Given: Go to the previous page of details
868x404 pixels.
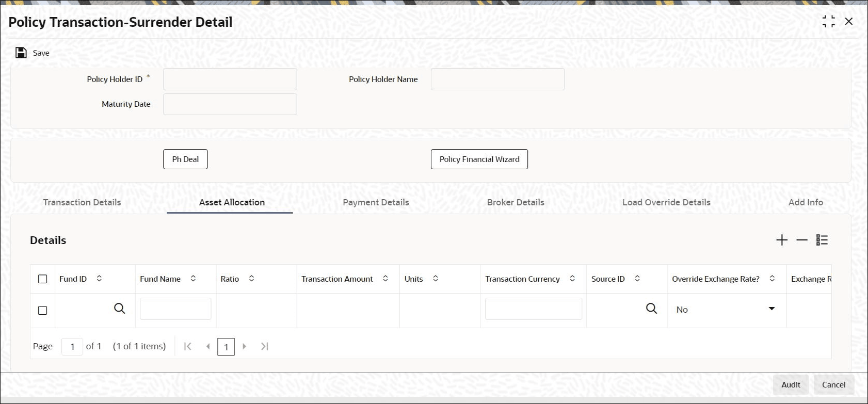Looking at the screenshot, I should [208, 346].
